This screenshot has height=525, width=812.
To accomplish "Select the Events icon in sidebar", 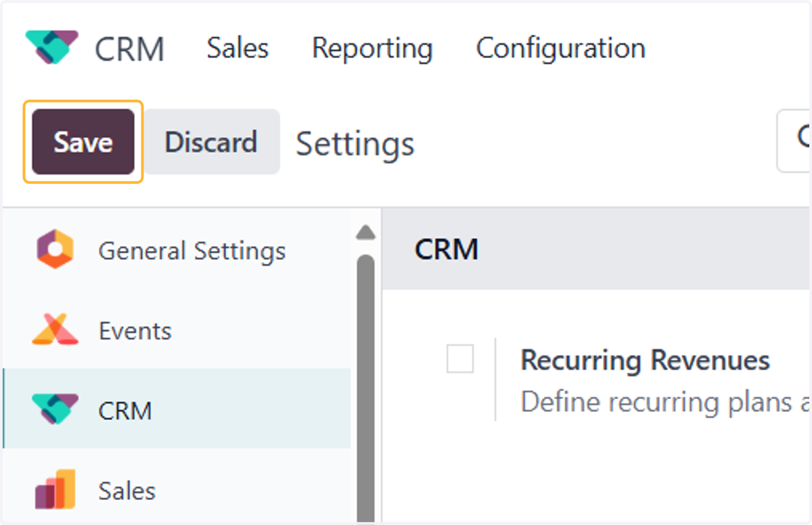I will [55, 330].
